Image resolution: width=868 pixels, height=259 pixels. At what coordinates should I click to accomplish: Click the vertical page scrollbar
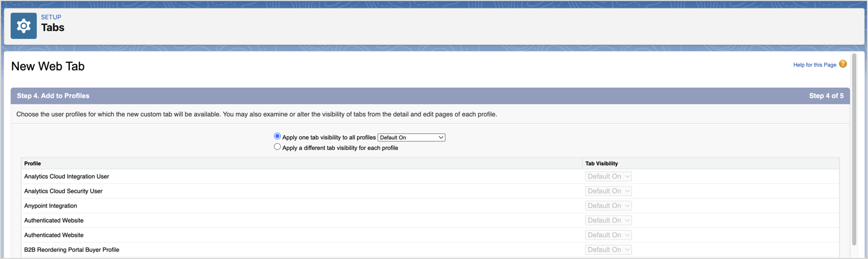[x=854, y=149]
